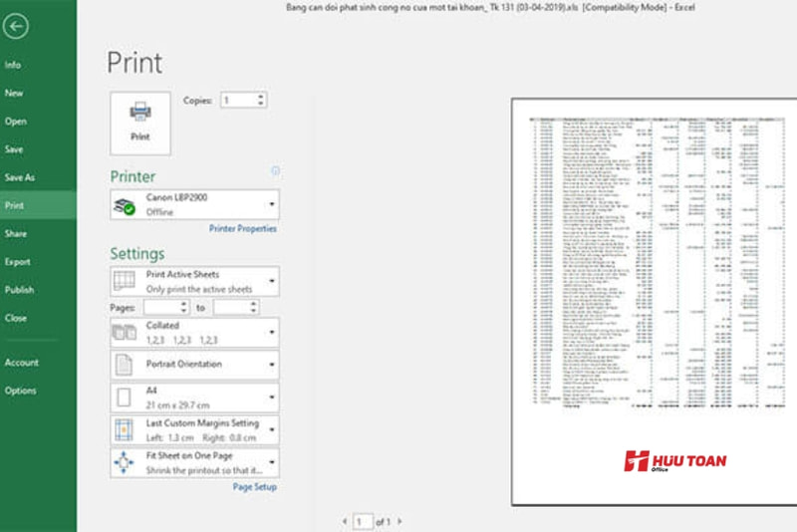Select Save As in the sidebar

point(20,177)
